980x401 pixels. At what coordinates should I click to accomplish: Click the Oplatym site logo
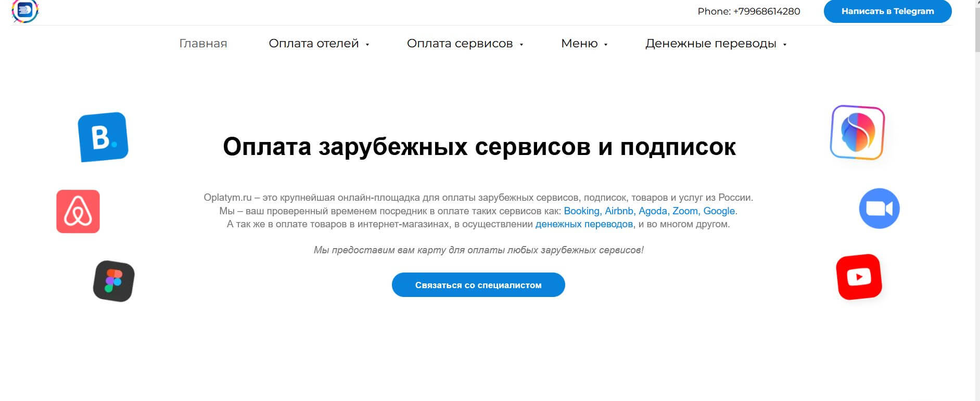coord(25,10)
